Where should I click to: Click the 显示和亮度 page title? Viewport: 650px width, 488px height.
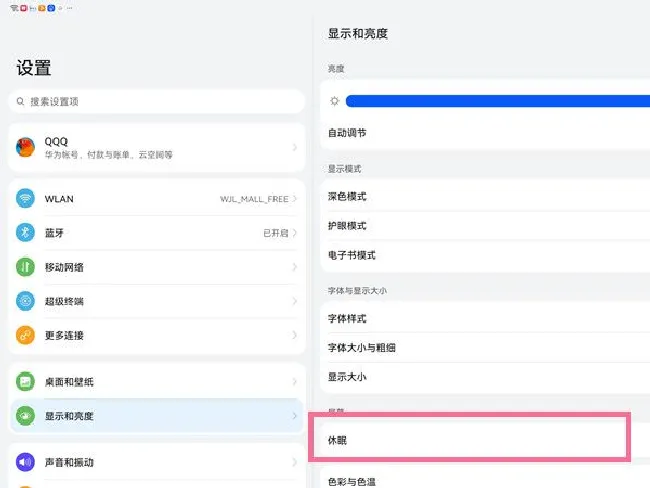click(x=358, y=34)
